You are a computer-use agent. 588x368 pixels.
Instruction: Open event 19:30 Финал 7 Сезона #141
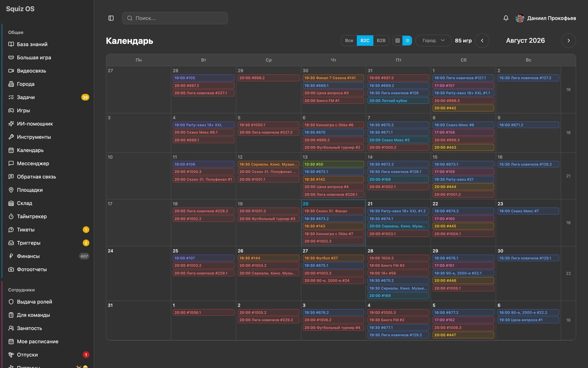[x=333, y=78]
